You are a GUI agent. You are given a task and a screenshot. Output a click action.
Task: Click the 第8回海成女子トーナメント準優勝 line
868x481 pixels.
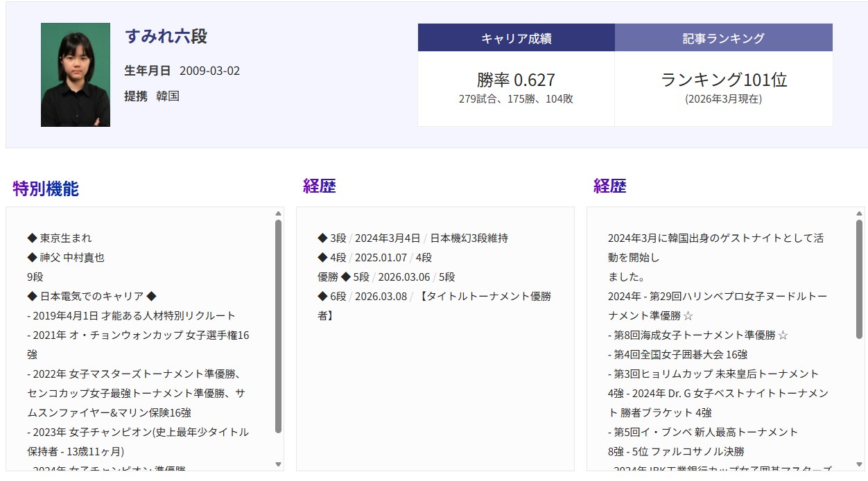(x=697, y=335)
